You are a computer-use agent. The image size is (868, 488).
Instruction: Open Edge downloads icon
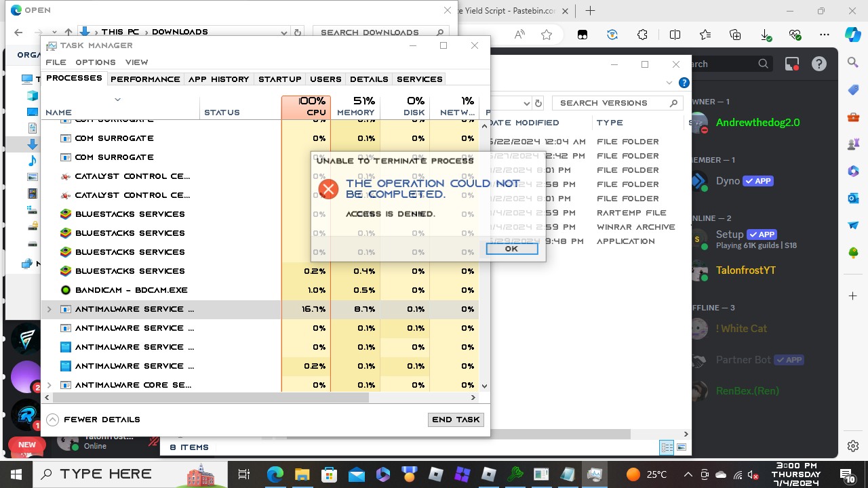point(766,35)
